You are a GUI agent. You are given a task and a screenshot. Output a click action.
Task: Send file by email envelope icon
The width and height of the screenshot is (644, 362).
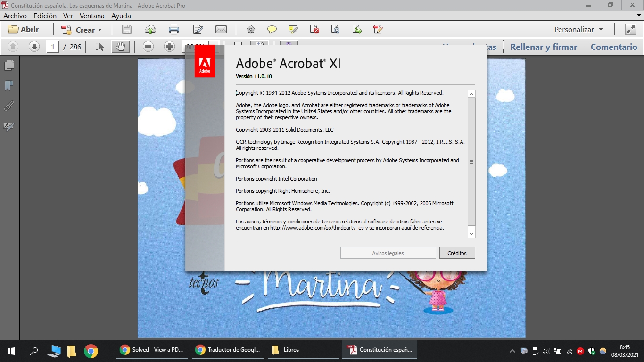pyautogui.click(x=221, y=30)
